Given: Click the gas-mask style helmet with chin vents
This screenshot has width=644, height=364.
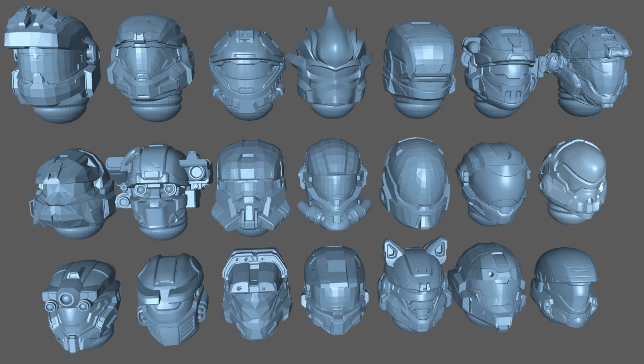Looking at the screenshot, I should pyautogui.click(x=246, y=187).
